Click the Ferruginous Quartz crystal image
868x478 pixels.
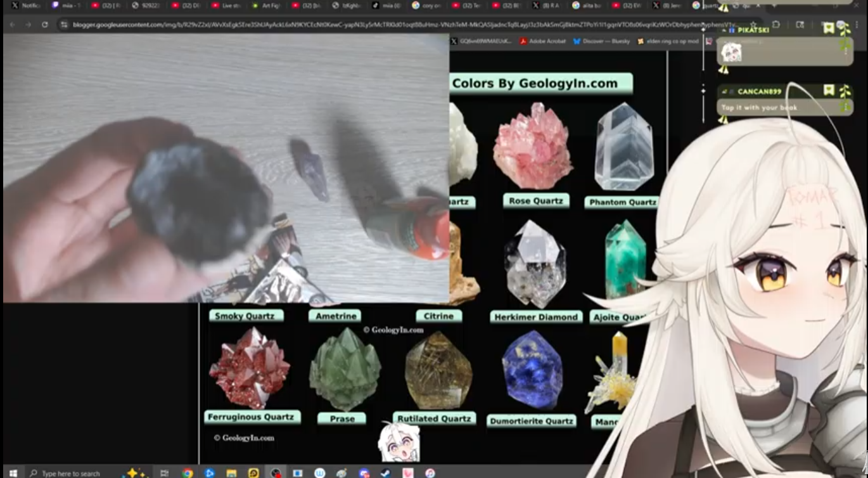[x=250, y=368]
